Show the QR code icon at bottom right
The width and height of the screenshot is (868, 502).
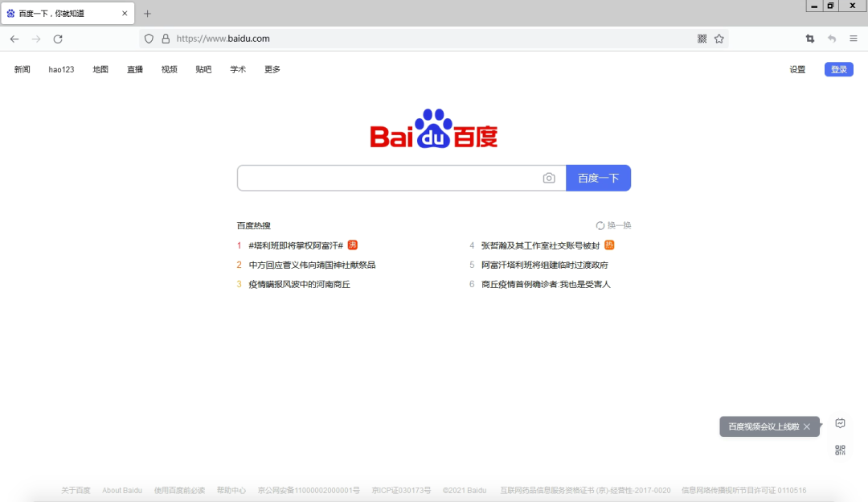click(x=840, y=450)
